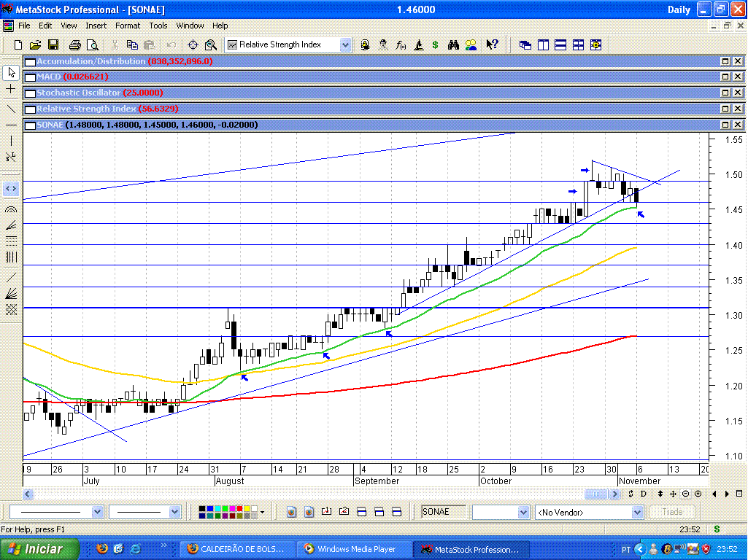The image size is (748, 560).
Task: Click the Iniciar start button
Action: (39, 549)
